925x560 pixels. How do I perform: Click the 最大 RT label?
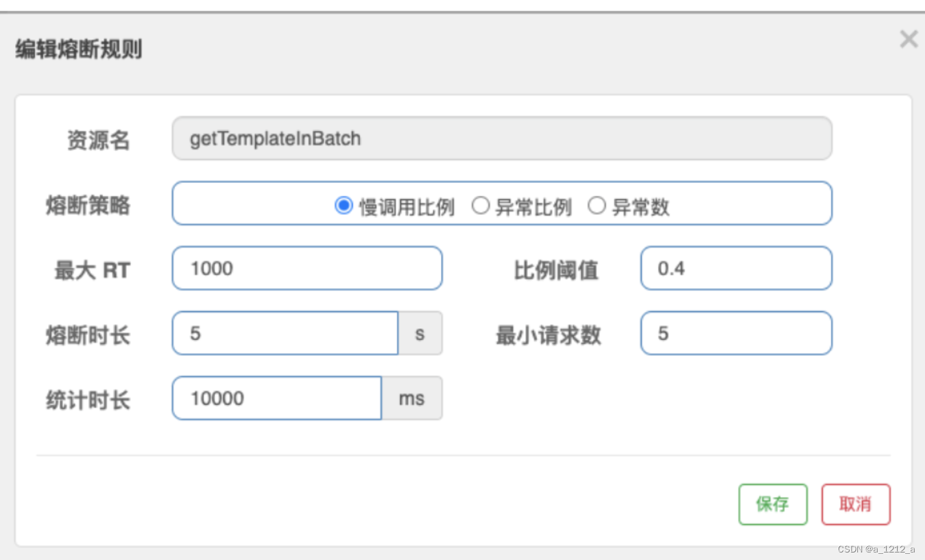[92, 270]
